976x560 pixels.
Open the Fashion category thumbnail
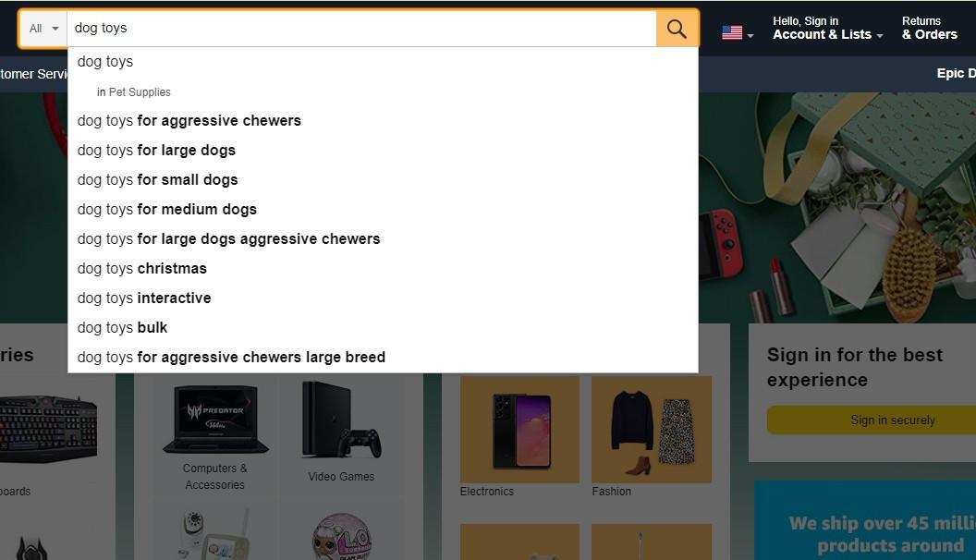point(651,429)
